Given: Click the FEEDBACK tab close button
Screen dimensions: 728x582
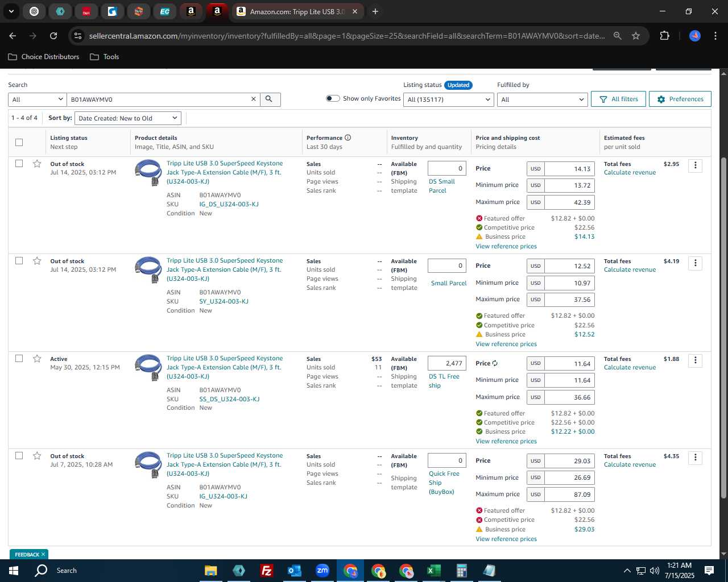Looking at the screenshot, I should [x=43, y=554].
